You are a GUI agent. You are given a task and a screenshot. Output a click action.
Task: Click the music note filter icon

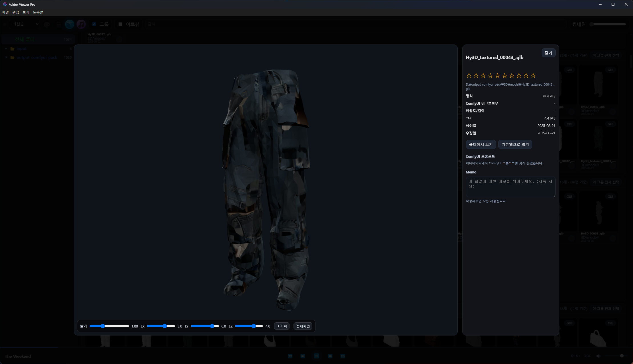(x=81, y=24)
